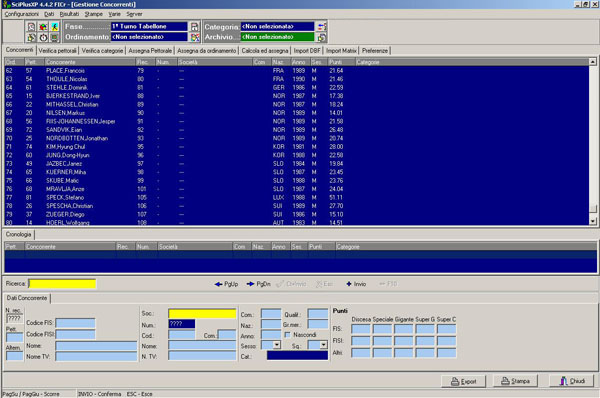Viewport: 600px width, 398px height.
Task: Click the Categoria Non selezionata field
Action: (x=277, y=26)
